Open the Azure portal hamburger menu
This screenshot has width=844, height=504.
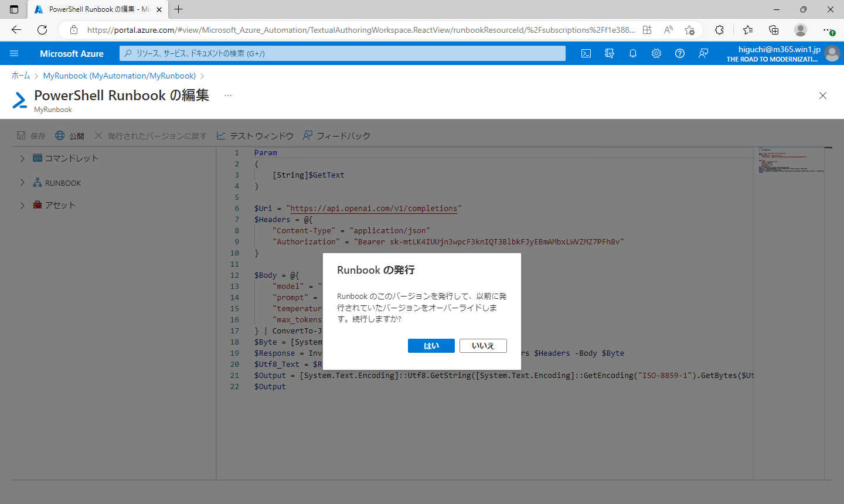click(14, 53)
